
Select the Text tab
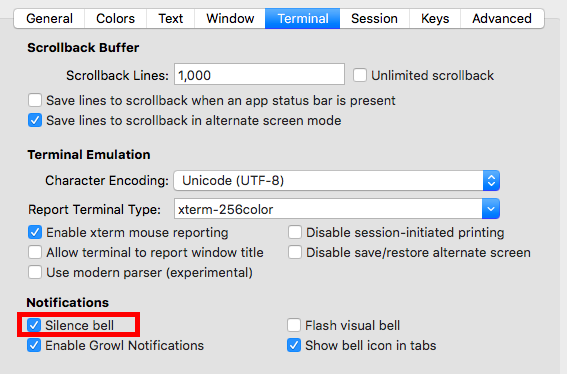tap(171, 18)
